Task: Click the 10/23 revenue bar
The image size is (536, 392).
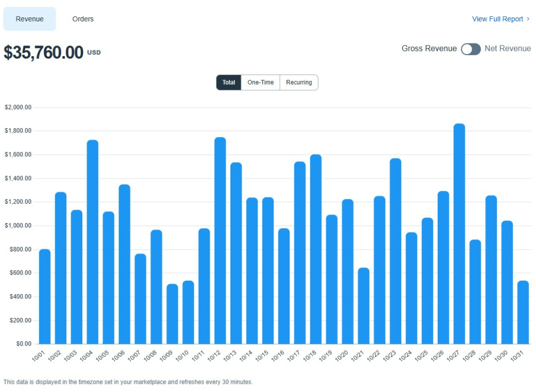Action: [396, 251]
